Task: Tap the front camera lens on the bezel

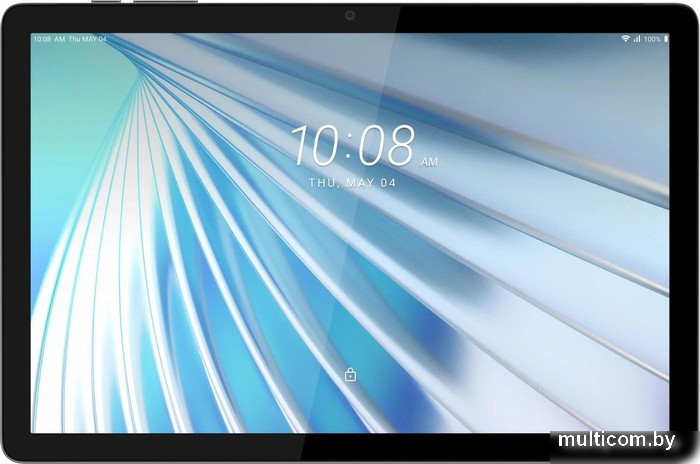Action: click(x=350, y=16)
